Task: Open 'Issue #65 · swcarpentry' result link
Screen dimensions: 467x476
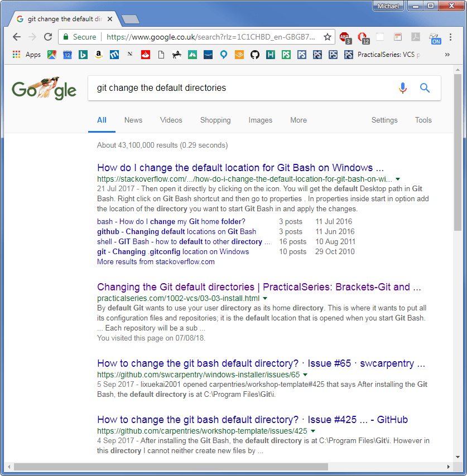Action: (x=261, y=363)
